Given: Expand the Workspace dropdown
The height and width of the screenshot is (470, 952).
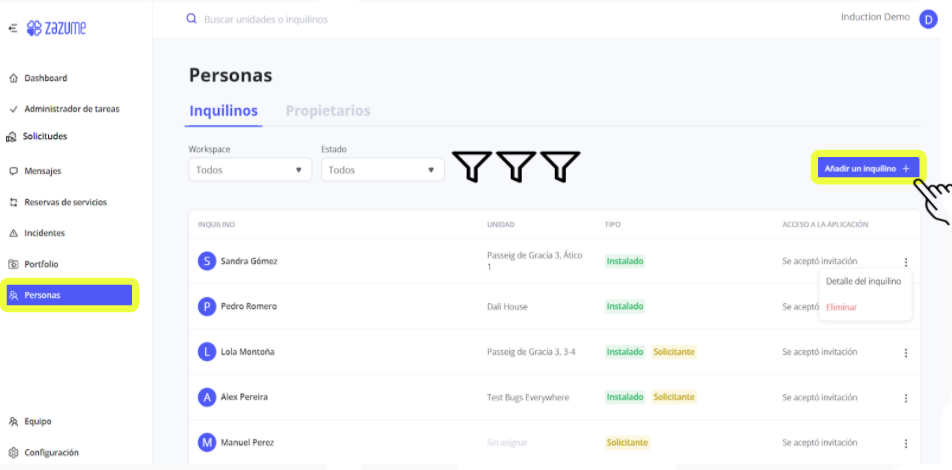Looking at the screenshot, I should pyautogui.click(x=249, y=170).
